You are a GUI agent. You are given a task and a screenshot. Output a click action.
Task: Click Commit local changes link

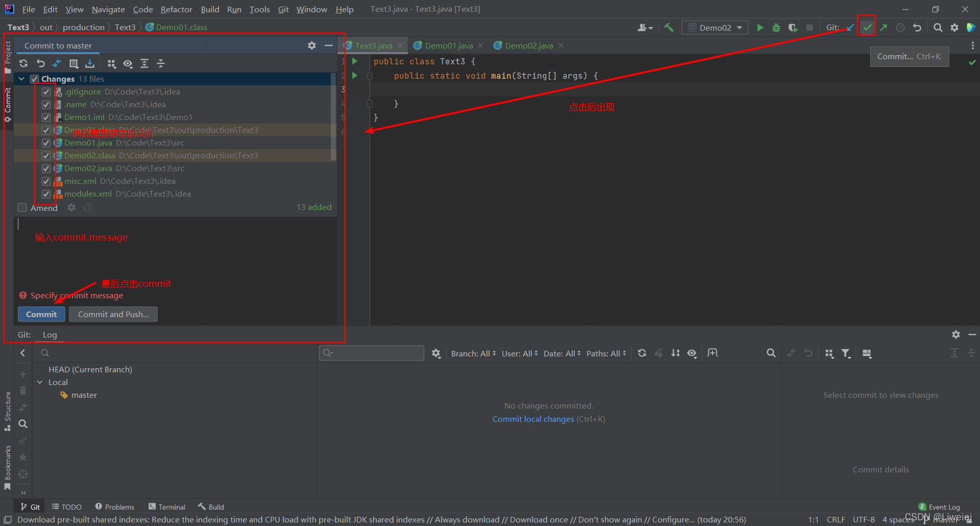click(x=533, y=419)
